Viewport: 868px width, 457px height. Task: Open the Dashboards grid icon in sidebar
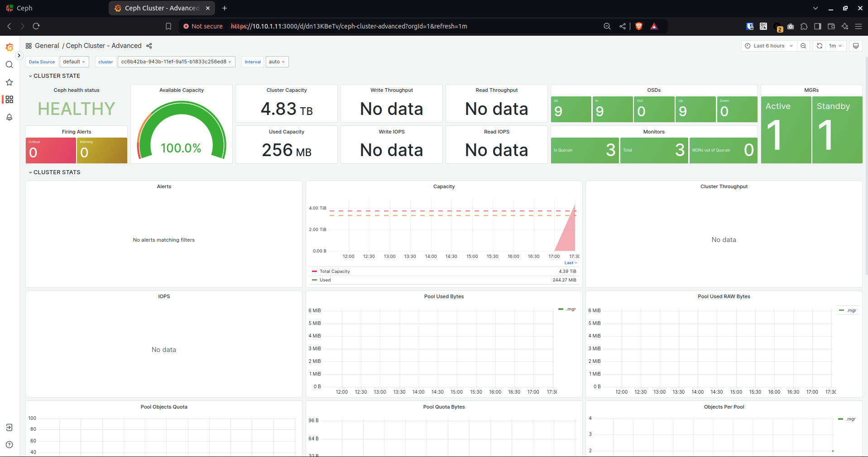tap(9, 100)
